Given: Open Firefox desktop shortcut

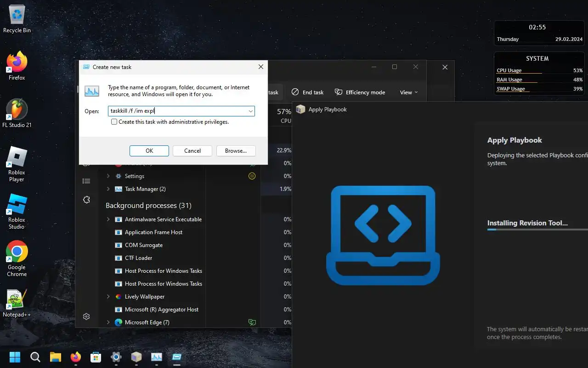Looking at the screenshot, I should pyautogui.click(x=17, y=66).
